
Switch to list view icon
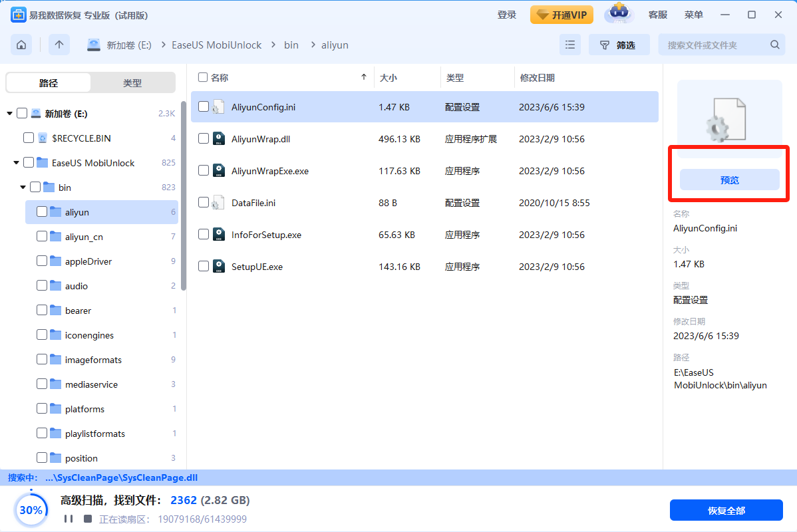[x=570, y=45]
